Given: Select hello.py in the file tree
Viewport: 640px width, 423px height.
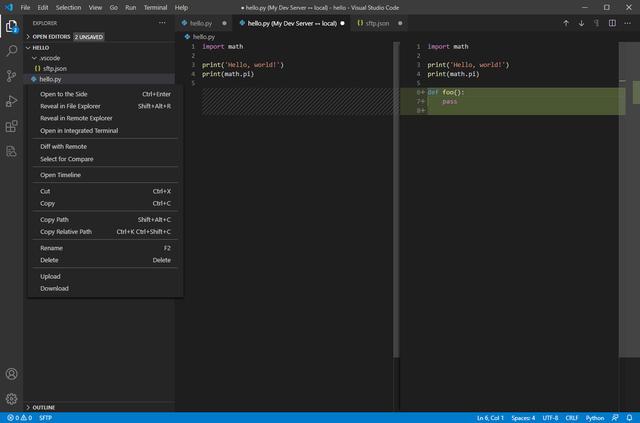Looking at the screenshot, I should pos(50,79).
